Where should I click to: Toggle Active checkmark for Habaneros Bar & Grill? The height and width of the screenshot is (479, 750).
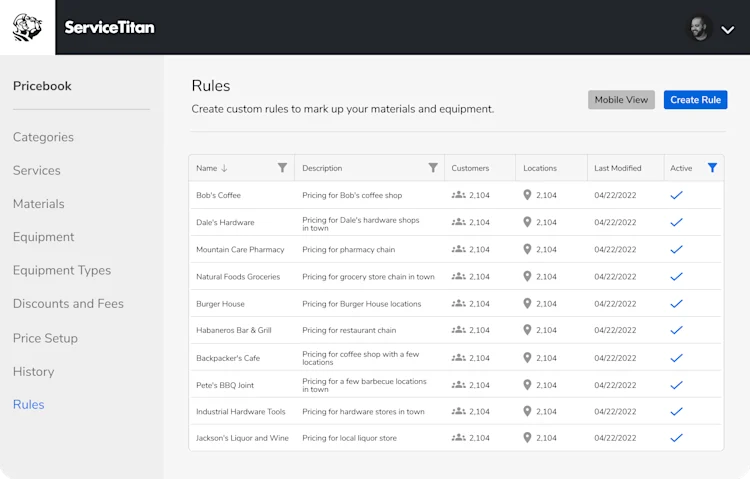676,330
